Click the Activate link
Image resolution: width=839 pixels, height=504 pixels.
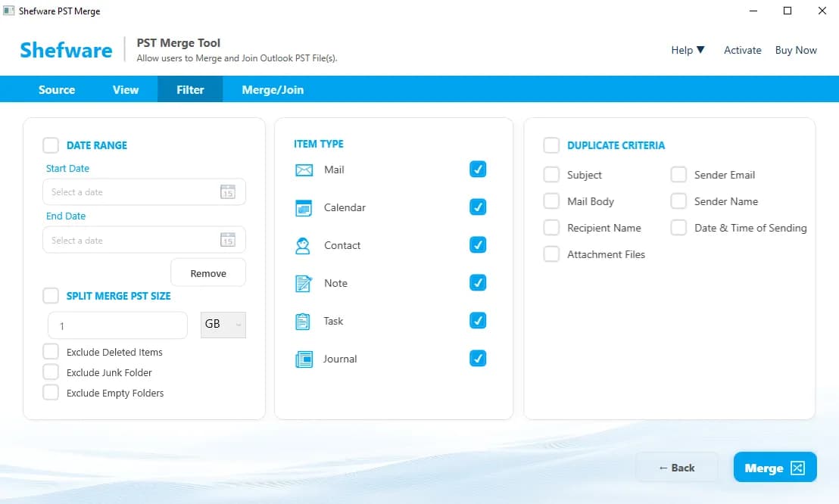tap(742, 50)
